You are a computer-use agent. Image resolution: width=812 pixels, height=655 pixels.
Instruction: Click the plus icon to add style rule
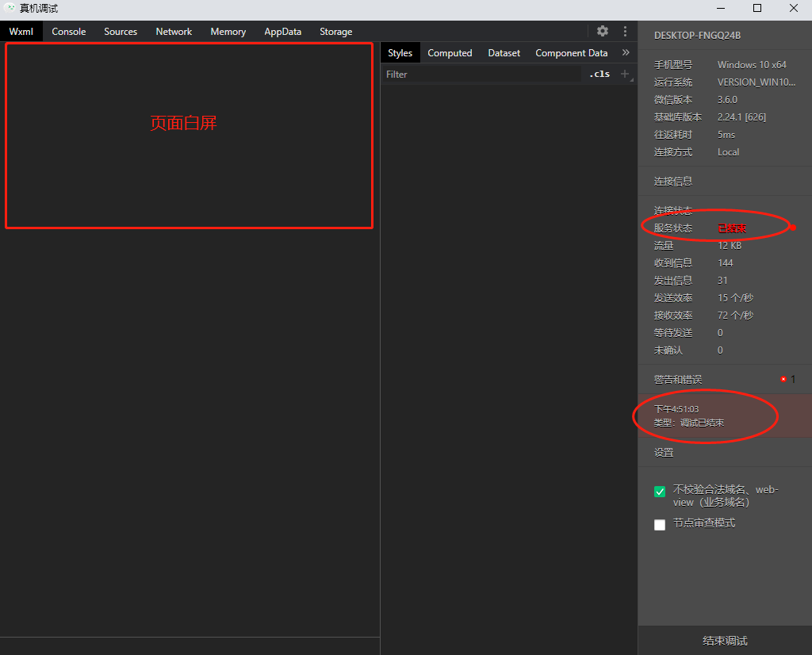coord(625,74)
